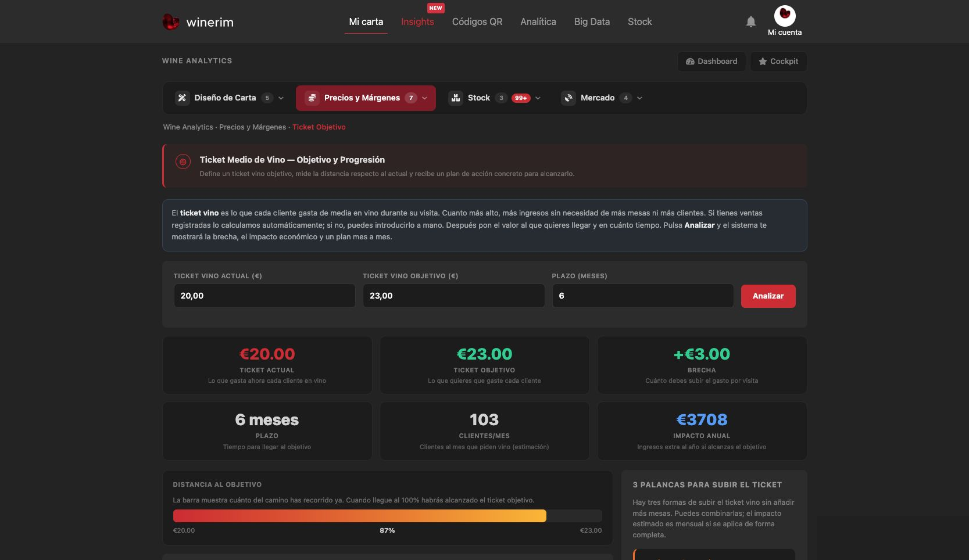Expand the Precios y Márgenes chevron
969x560 pixels.
(425, 98)
